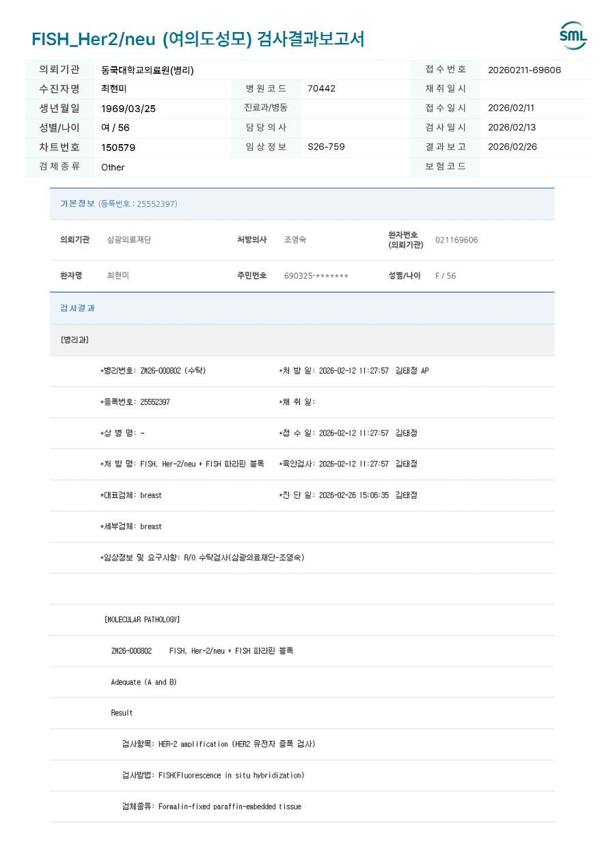
Task: Select the reception date 2026/02/11
Action: coord(511,108)
